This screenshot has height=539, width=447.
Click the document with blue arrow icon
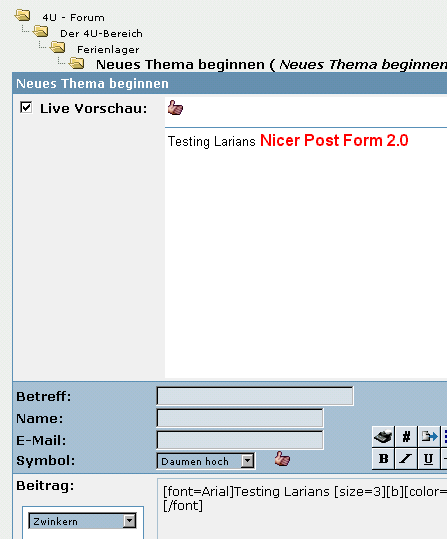(x=429, y=437)
